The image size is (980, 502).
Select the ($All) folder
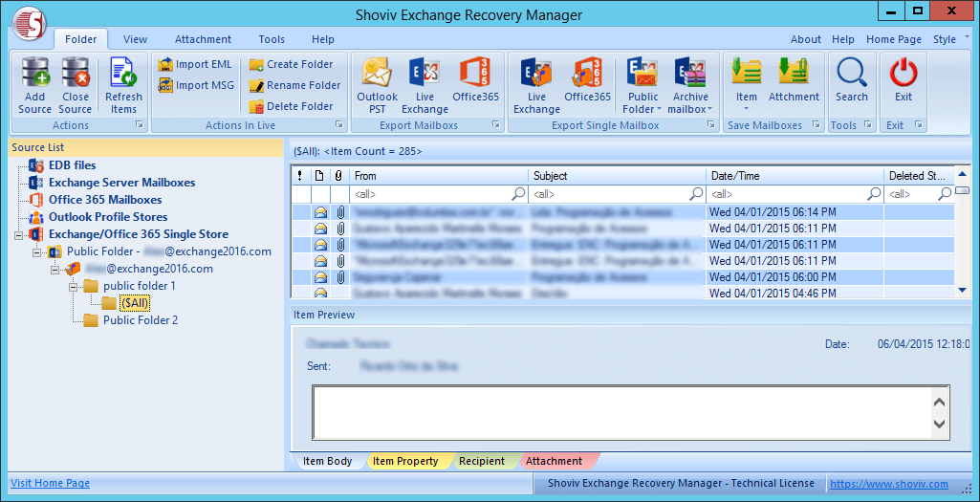click(x=136, y=302)
